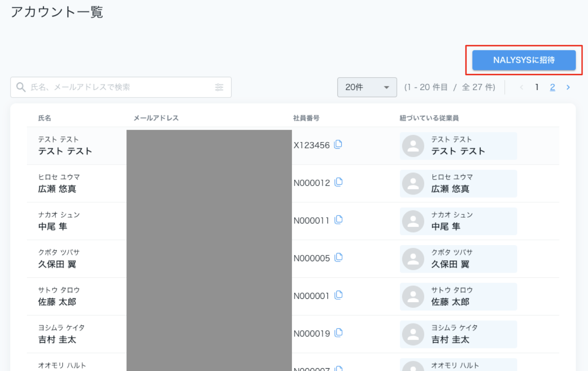Click avatar icon in 広瀬 悠真 employee card
This screenshot has width=588, height=371.
point(413,184)
